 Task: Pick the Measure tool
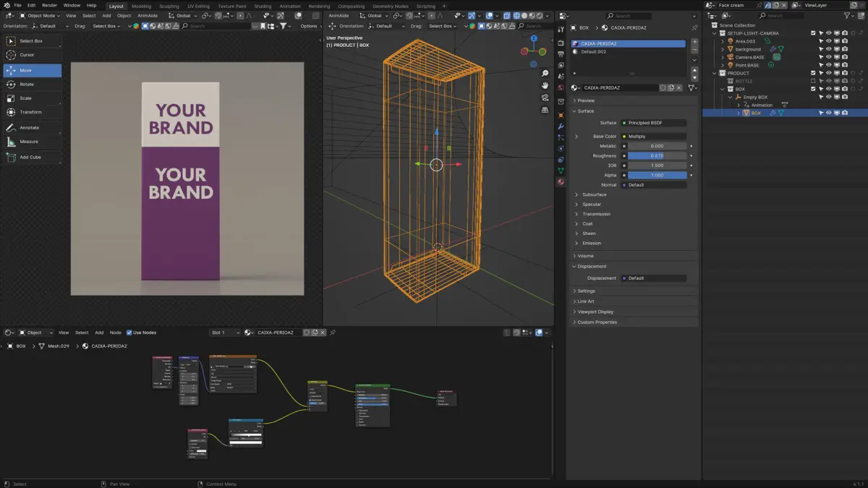coord(29,142)
